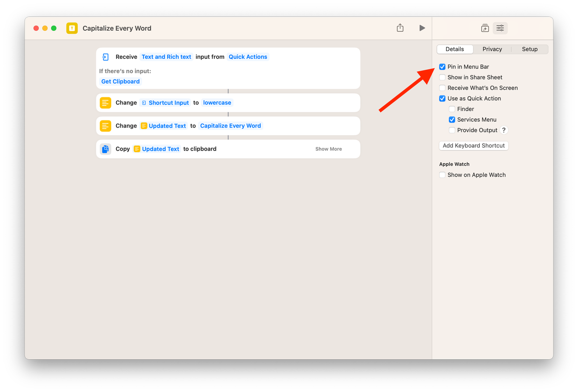
Task: Click the orange shortcut icon beside the title
Action: click(x=72, y=28)
